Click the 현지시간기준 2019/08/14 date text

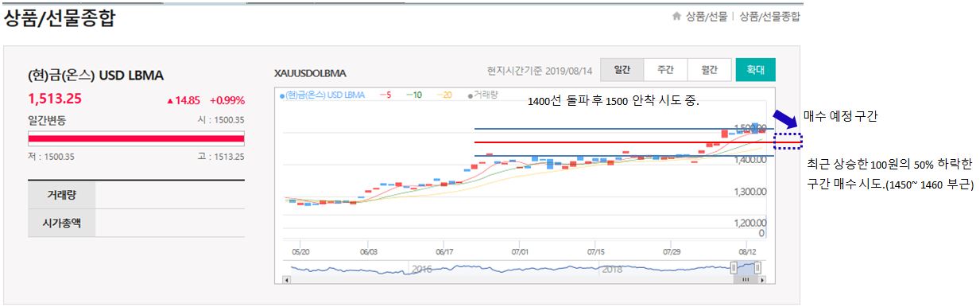pyautogui.click(x=539, y=70)
